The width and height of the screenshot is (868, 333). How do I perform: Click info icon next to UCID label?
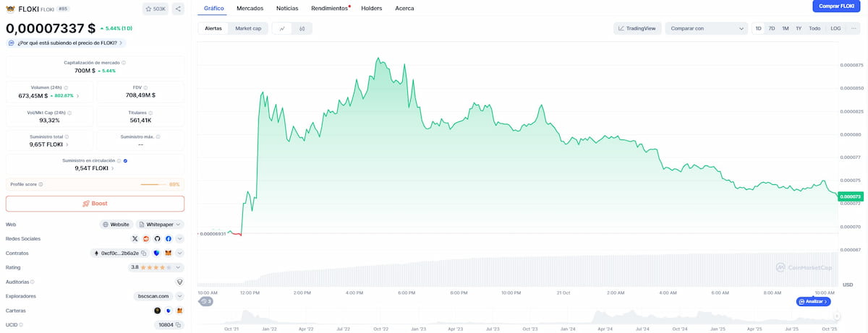tap(20, 325)
